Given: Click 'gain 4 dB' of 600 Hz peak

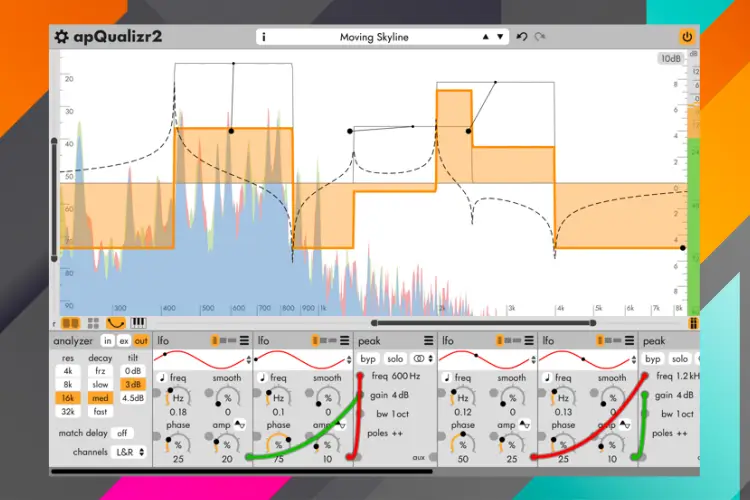Looking at the screenshot, I should 389,395.
